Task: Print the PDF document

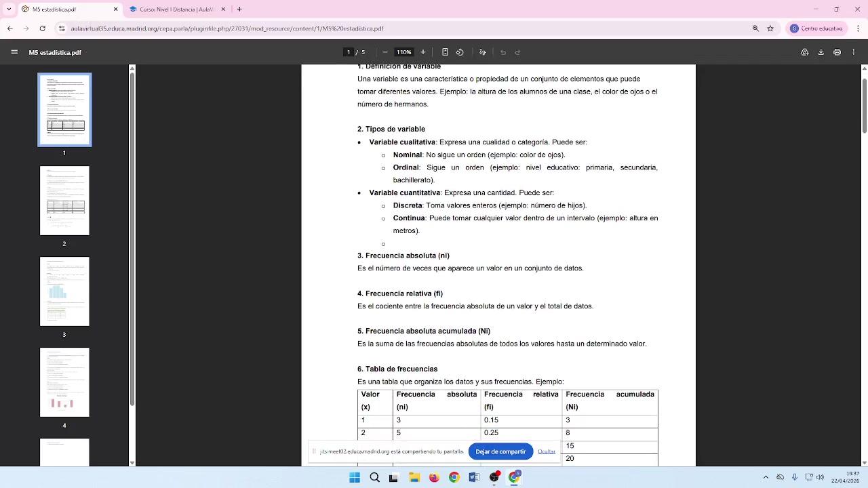Action: click(837, 52)
